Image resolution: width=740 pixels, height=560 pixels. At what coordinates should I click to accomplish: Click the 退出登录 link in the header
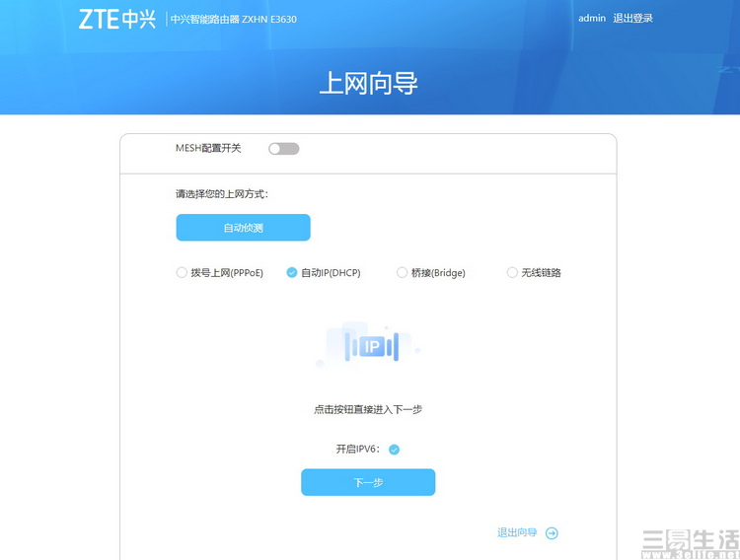click(x=632, y=19)
